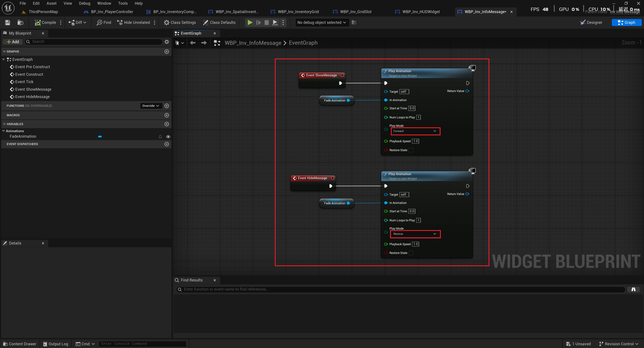This screenshot has height=348, width=644.
Task: Click Browse to asset icon
Action: point(20,23)
